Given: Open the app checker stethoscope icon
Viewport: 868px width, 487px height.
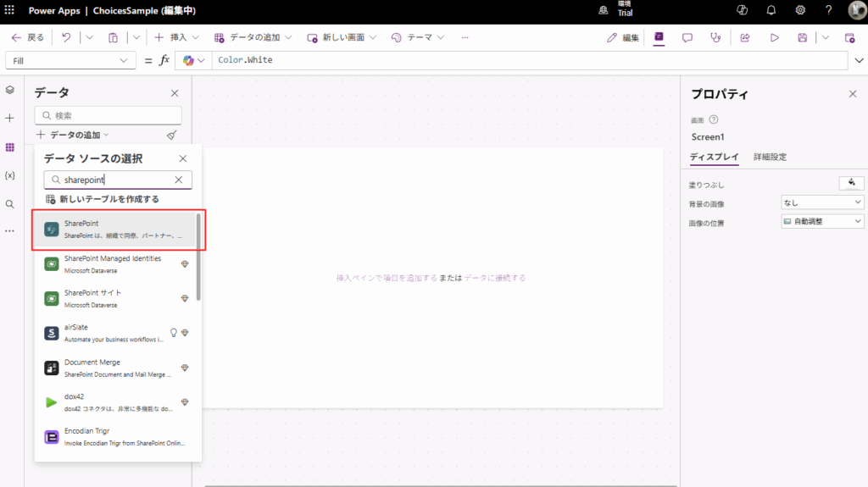Looking at the screenshot, I should coord(715,37).
